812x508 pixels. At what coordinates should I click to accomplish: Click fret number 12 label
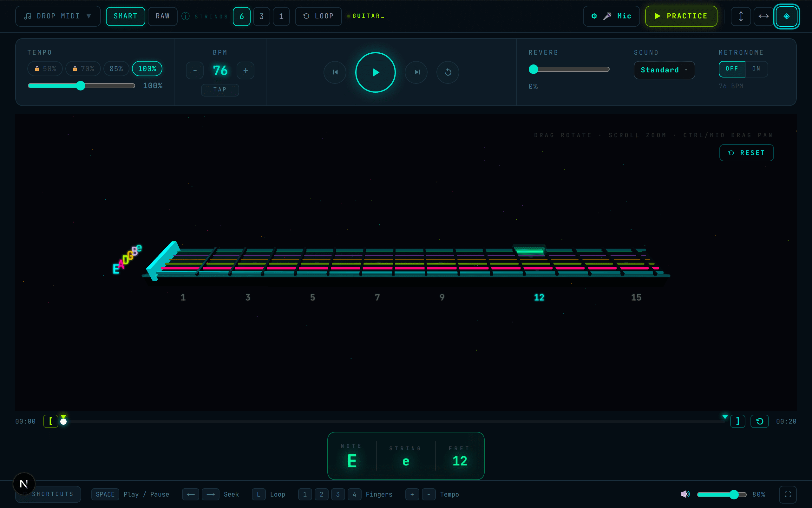tap(539, 297)
